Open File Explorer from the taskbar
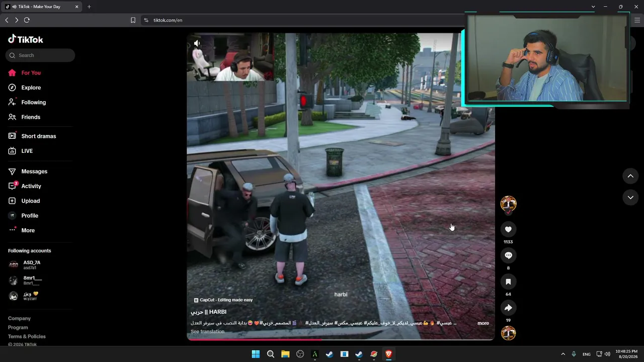The width and height of the screenshot is (644, 362). pyautogui.click(x=285, y=354)
